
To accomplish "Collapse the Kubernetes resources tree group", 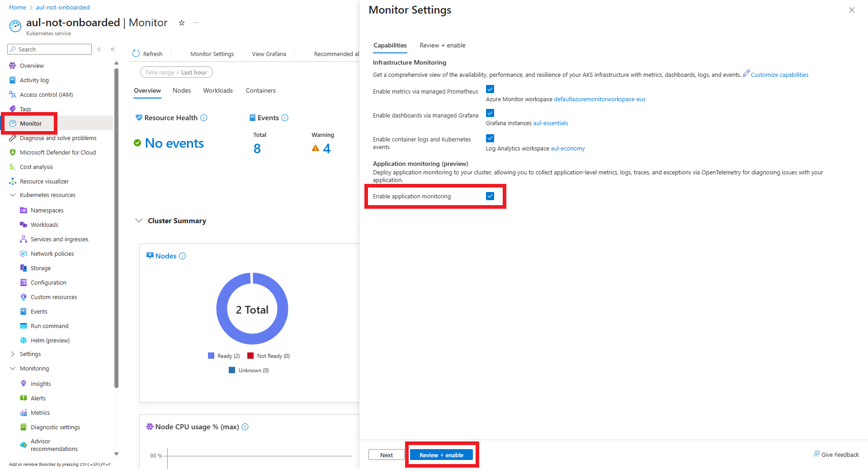I will click(13, 195).
